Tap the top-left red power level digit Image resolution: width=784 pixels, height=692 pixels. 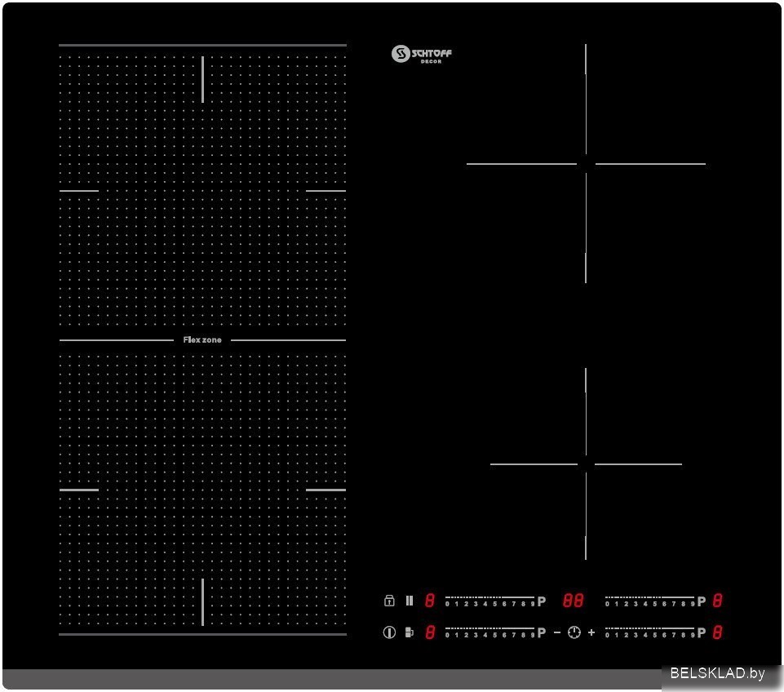point(430,601)
